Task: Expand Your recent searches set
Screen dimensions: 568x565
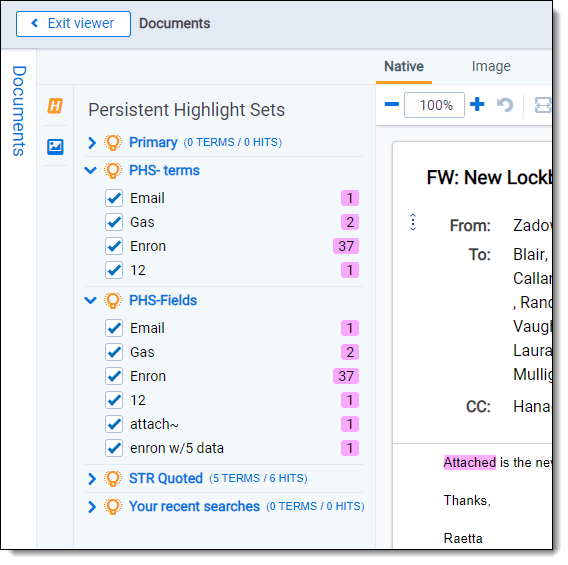Action: (x=92, y=507)
